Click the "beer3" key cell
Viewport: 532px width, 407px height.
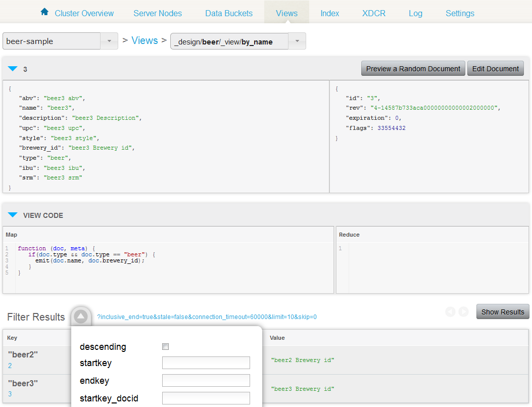click(23, 383)
